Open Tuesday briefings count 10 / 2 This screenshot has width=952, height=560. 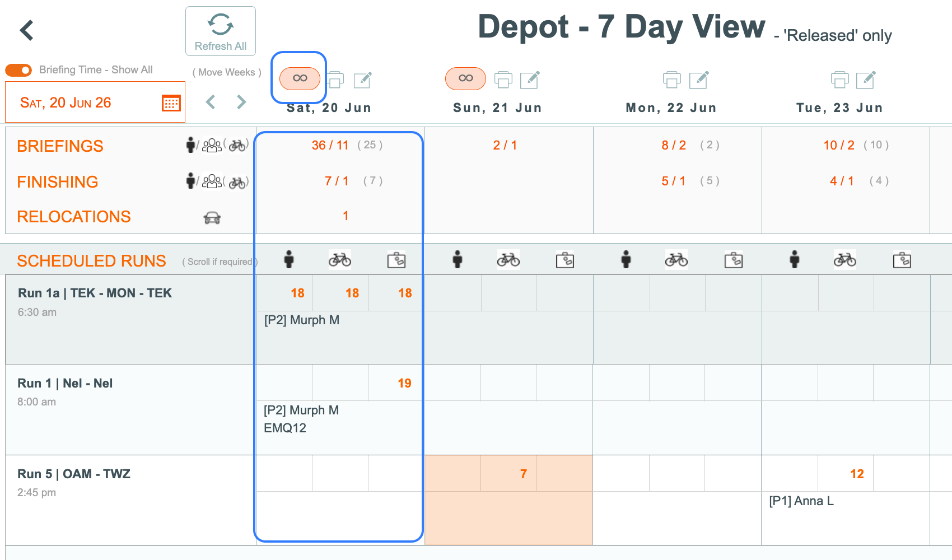coord(839,146)
